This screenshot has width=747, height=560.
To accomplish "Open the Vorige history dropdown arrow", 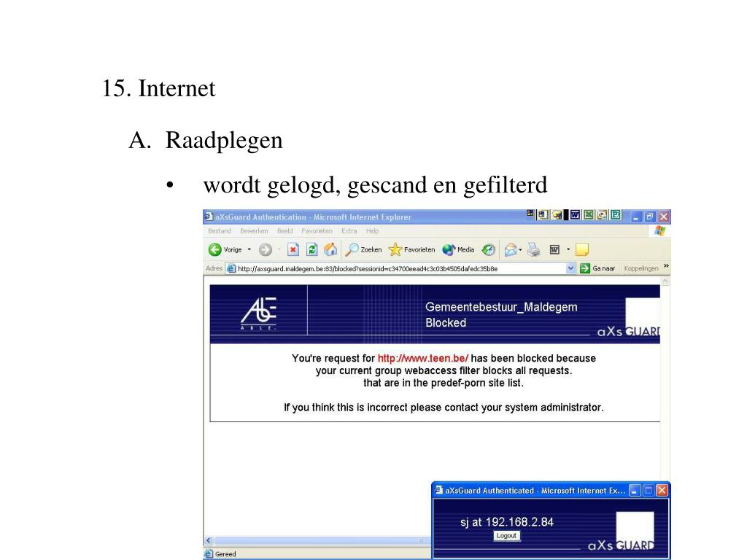I will click(249, 249).
